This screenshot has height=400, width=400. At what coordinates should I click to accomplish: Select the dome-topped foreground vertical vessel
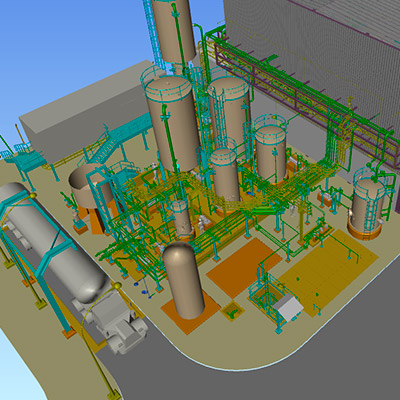point(183,280)
